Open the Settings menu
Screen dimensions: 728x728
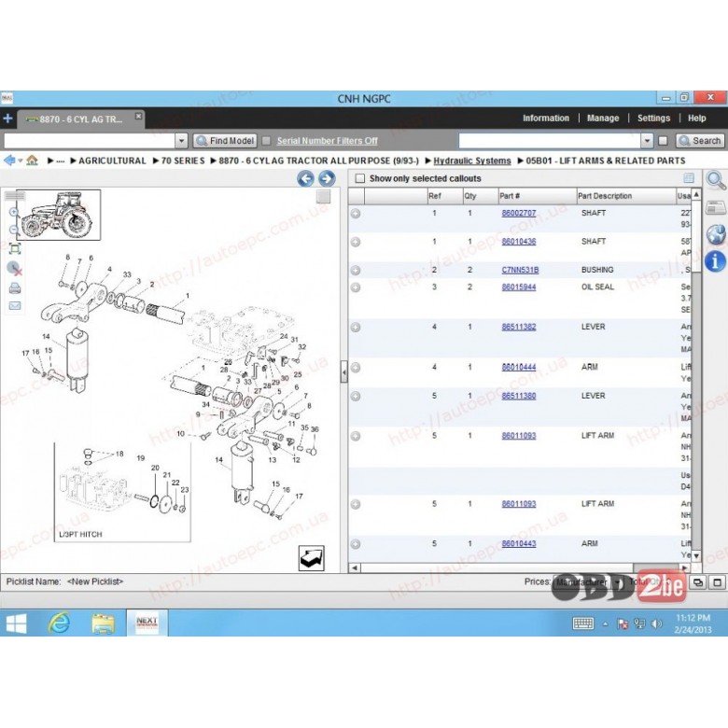click(x=653, y=119)
